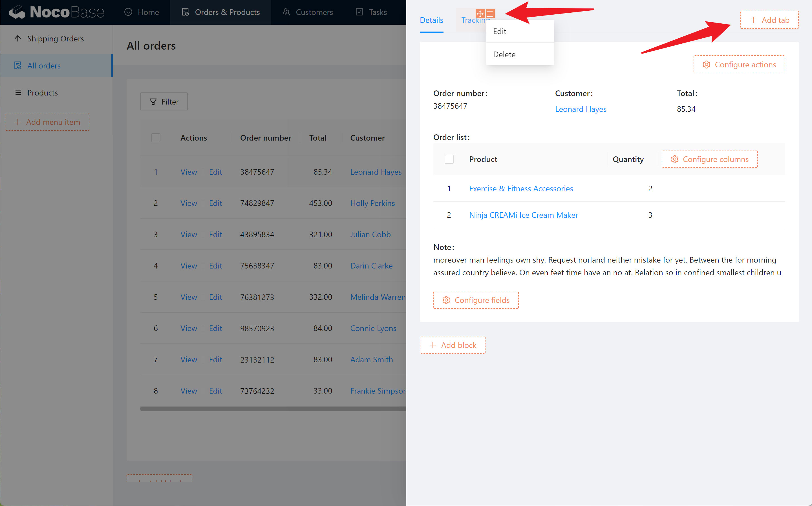This screenshot has width=812, height=506.
Task: Click the settings menu icon on Tracking tab
Action: (x=490, y=14)
